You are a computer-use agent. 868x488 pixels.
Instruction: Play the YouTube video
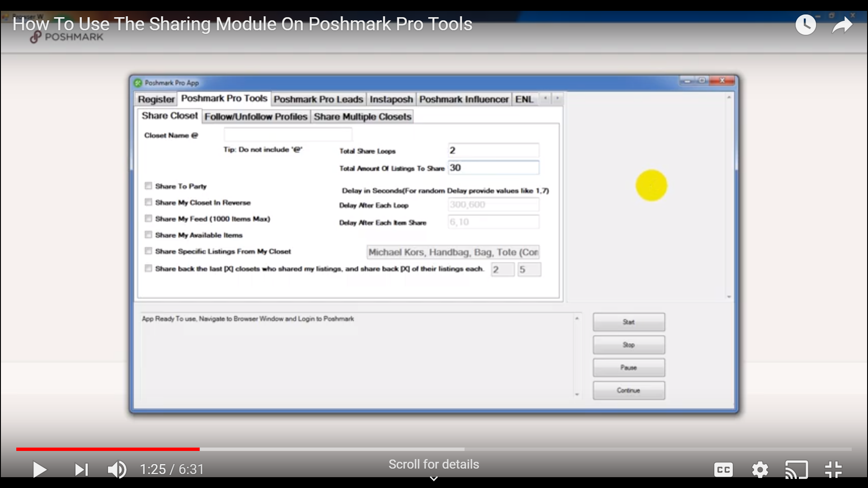pyautogui.click(x=40, y=469)
